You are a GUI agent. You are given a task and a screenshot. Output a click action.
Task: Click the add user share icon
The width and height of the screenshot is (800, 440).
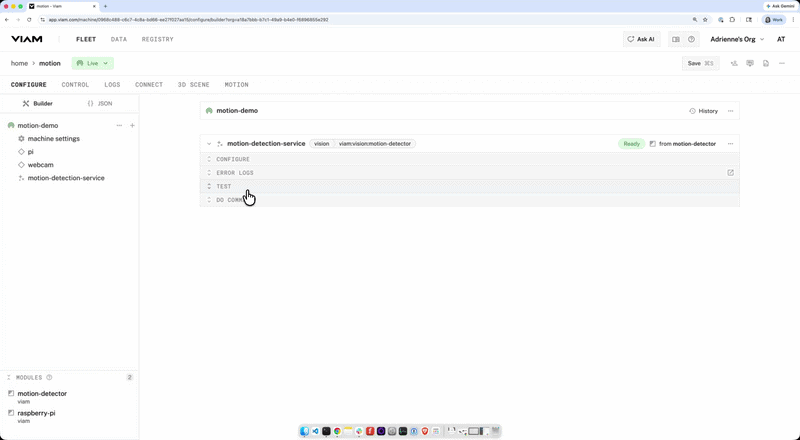pyautogui.click(x=734, y=63)
